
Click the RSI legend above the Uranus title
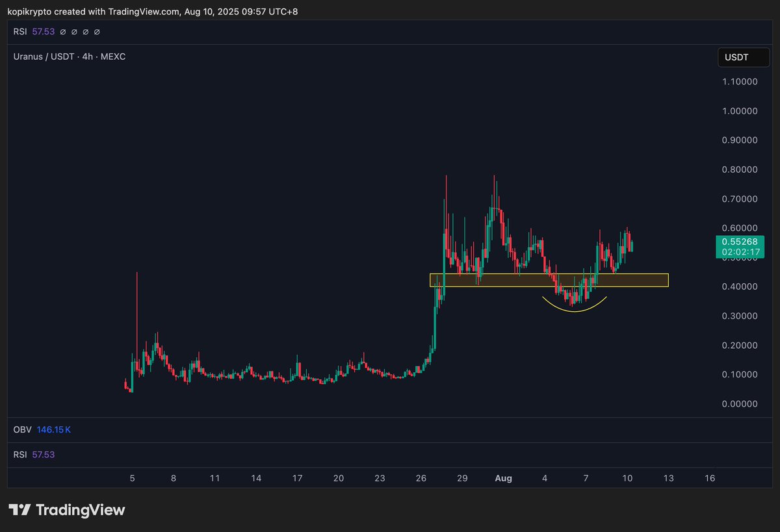[34, 31]
